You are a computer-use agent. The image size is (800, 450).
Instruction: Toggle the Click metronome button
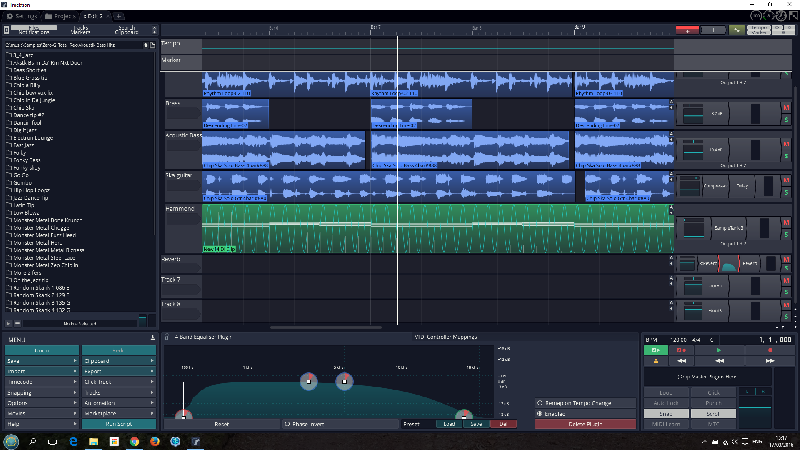click(713, 393)
